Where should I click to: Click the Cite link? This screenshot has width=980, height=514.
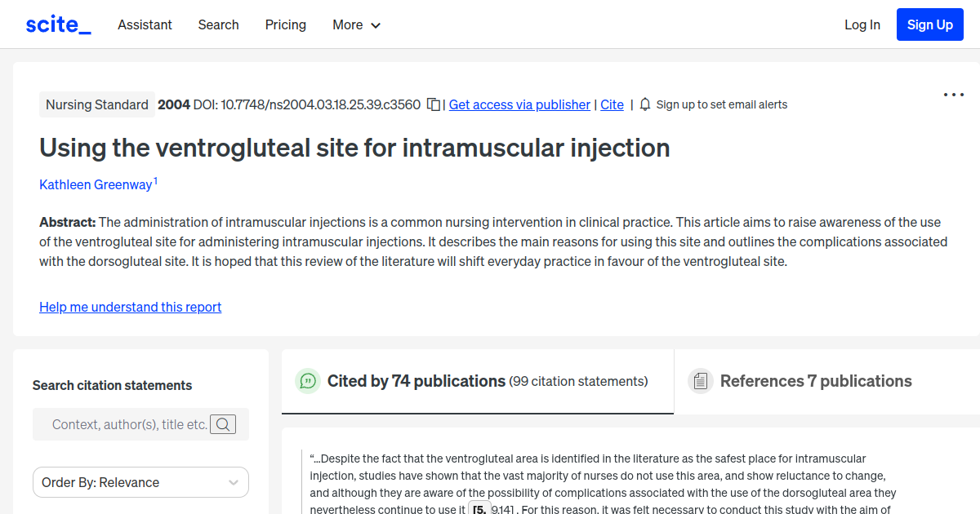pos(612,104)
